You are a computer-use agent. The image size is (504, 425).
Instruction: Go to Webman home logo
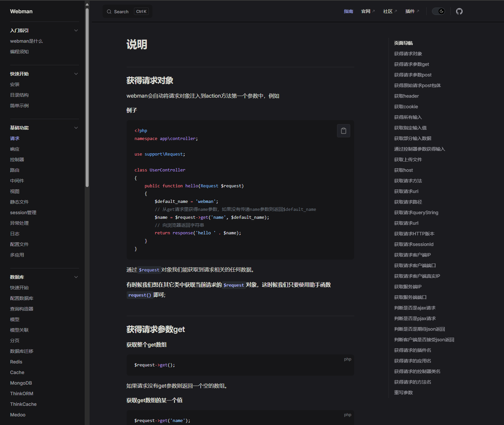21,11
